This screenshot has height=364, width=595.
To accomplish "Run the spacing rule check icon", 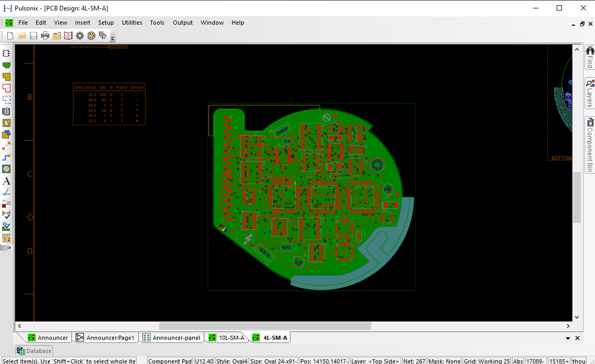I will tap(6, 215).
